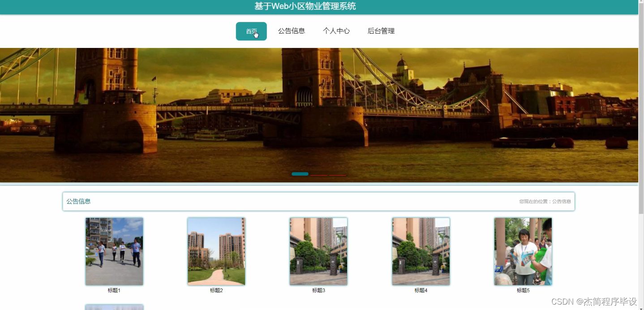Click the 标题5 caption link

(x=523, y=290)
